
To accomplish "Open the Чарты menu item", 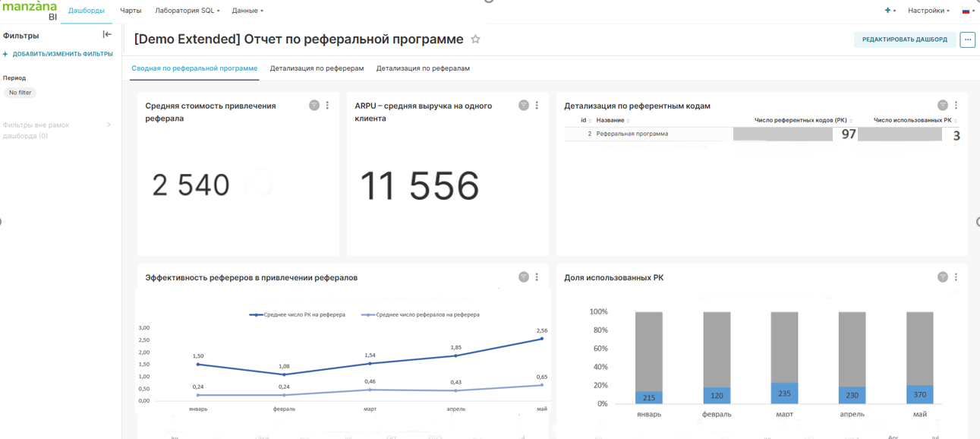I will tap(131, 11).
